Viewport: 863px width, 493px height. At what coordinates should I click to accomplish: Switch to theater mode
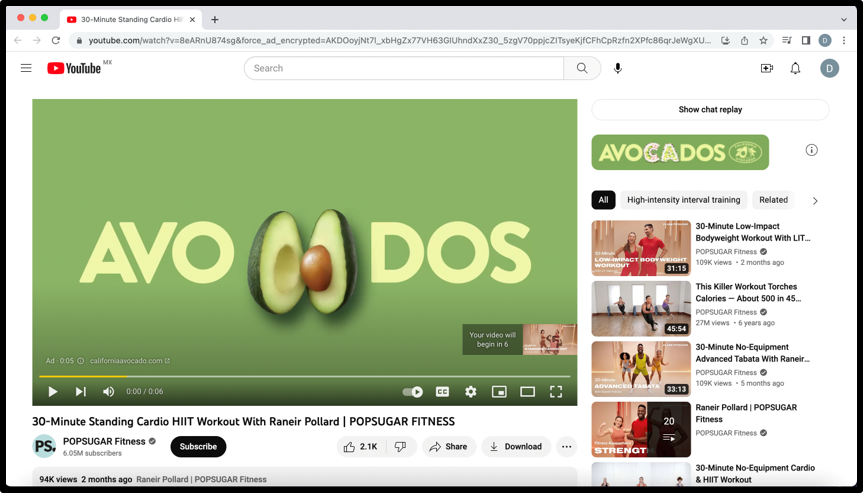pos(527,392)
